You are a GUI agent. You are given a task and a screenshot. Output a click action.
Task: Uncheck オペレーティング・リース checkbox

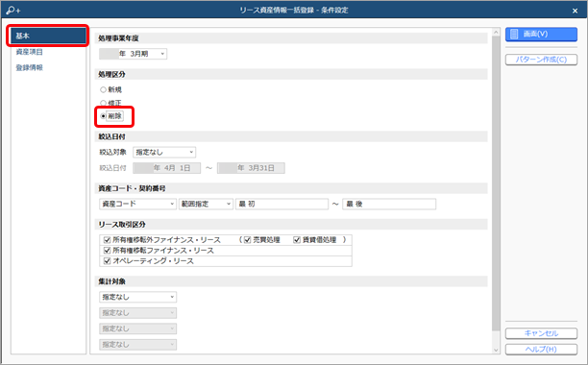[x=107, y=261]
